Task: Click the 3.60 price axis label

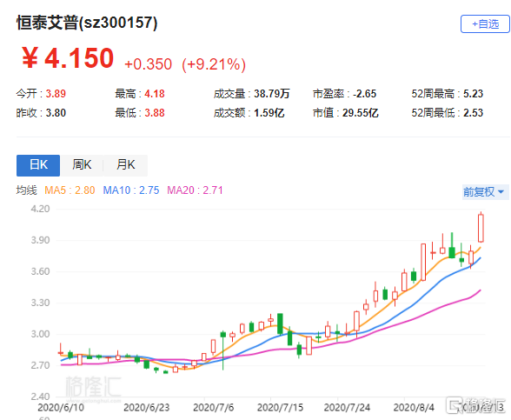Action: point(40,271)
